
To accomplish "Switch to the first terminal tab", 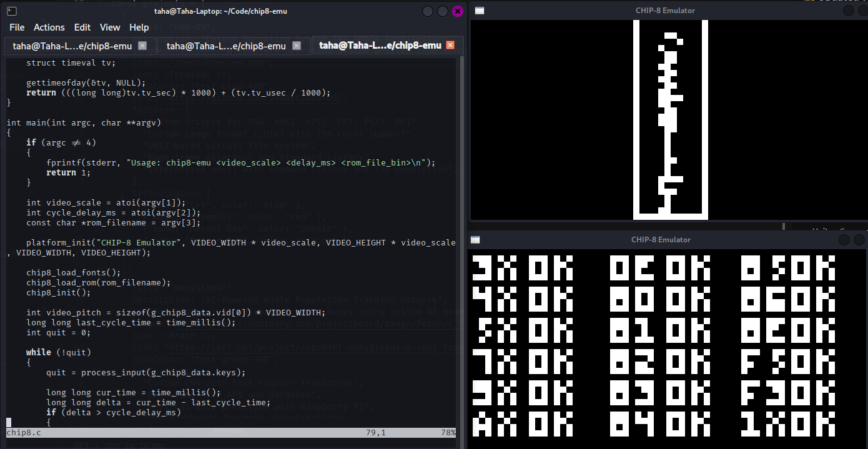I will (79, 46).
